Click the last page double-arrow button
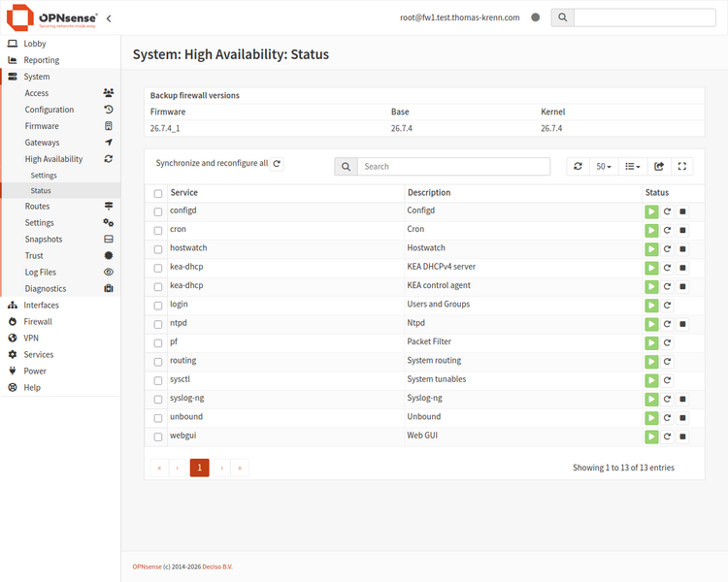Viewport: 728px width, 582px height. tap(240, 468)
